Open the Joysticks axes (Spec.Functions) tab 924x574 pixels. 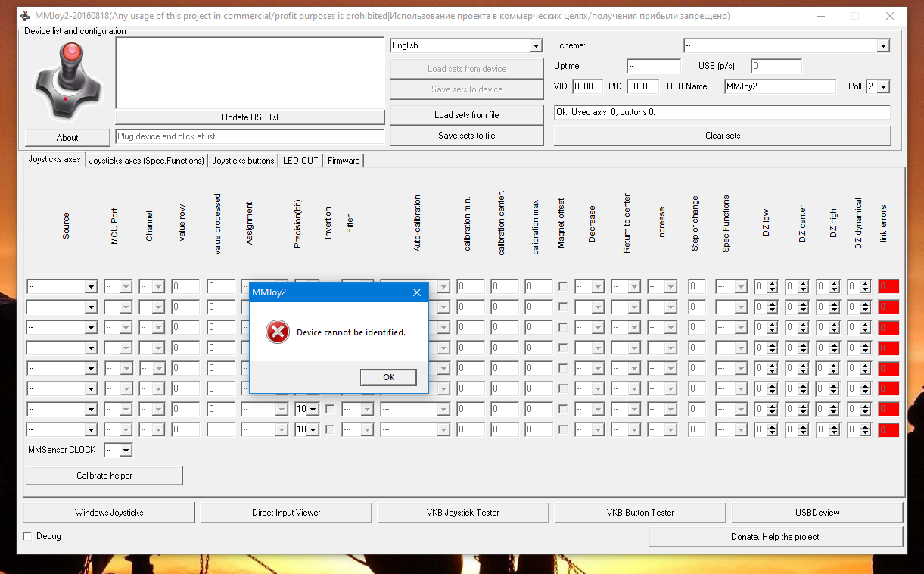147,161
